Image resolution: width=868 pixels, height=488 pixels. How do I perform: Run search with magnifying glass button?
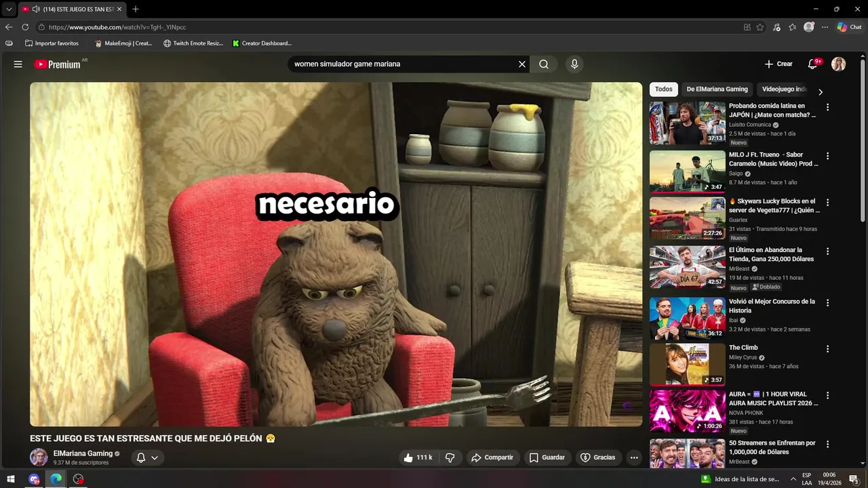point(544,64)
